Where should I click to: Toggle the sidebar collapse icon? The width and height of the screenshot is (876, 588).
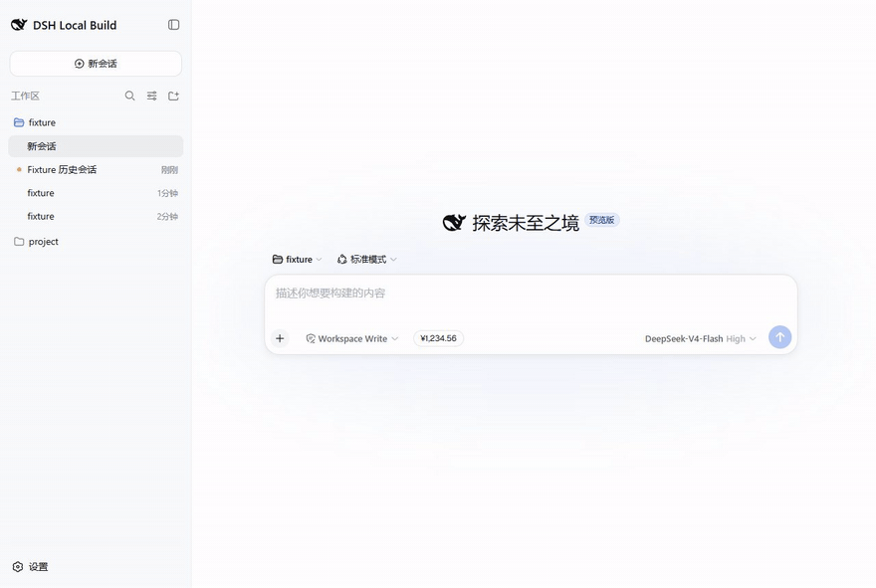click(x=174, y=25)
